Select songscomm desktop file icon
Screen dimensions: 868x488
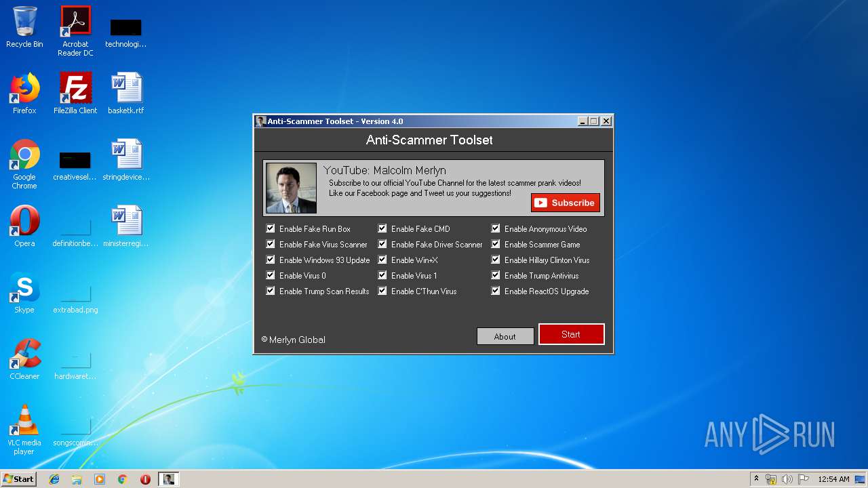pyautogui.click(x=75, y=431)
